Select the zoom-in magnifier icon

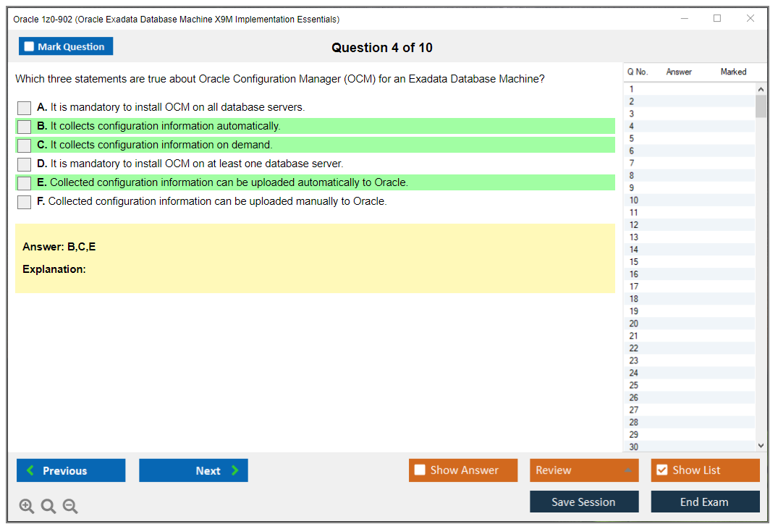26,506
